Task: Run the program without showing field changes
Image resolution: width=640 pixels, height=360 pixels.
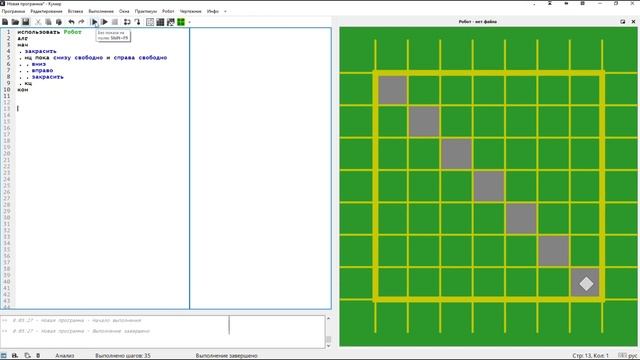Action: pos(94,22)
